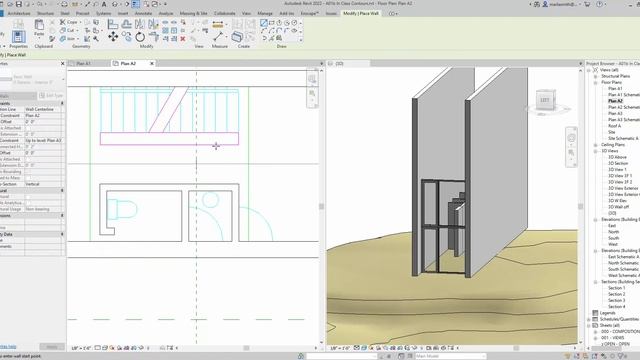Click the Create Similar icon in Create panel
Viewport: 640px width, 360px height.
click(x=237, y=37)
